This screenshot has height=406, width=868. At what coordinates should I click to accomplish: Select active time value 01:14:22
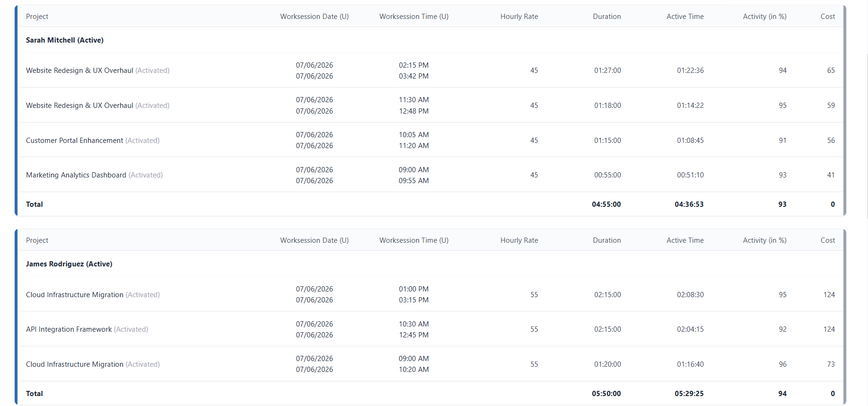click(x=690, y=106)
